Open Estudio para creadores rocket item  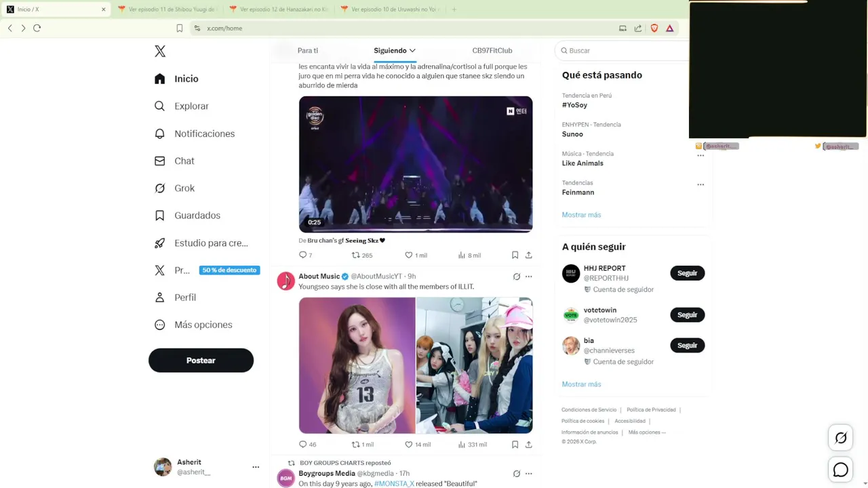[x=201, y=243]
